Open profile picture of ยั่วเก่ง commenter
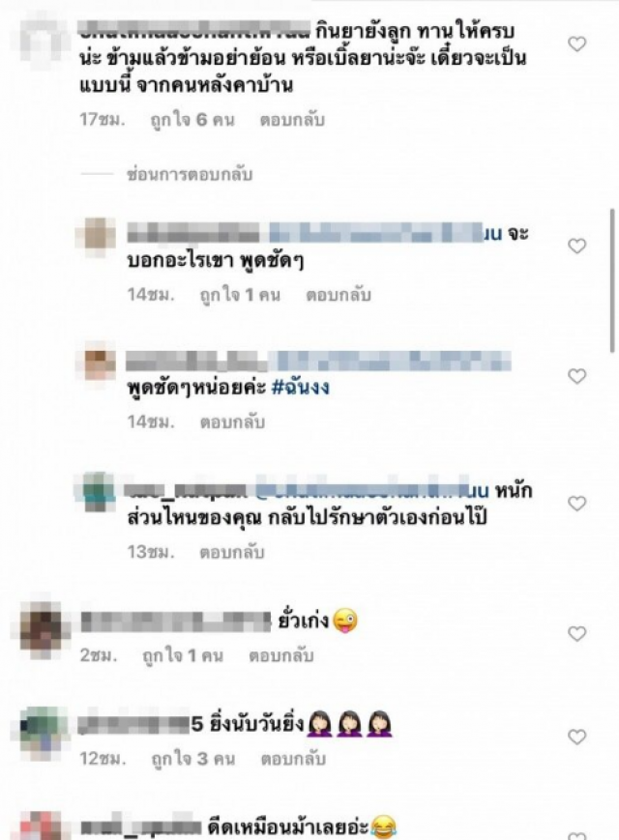The width and height of the screenshot is (619, 840). 43,626
